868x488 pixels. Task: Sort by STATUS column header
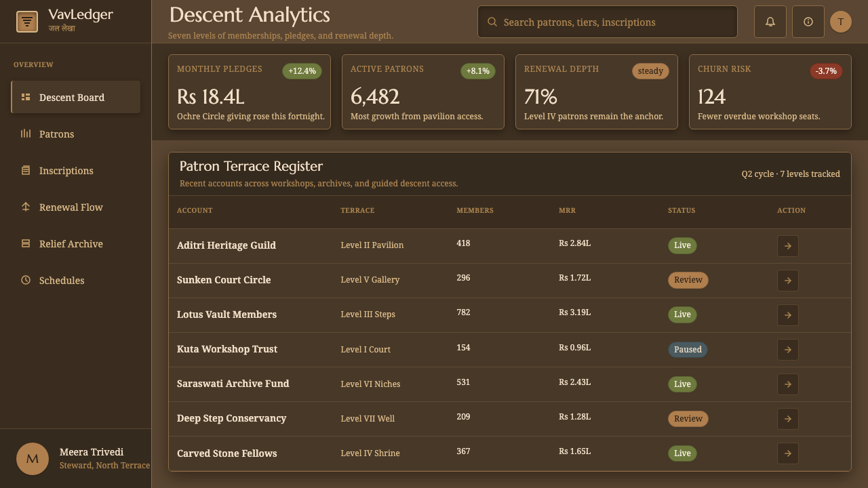[682, 210]
